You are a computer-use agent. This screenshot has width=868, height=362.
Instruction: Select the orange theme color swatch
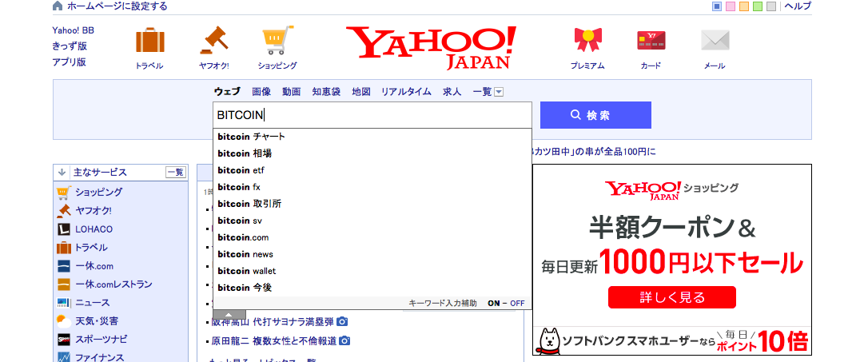pyautogui.click(x=744, y=6)
